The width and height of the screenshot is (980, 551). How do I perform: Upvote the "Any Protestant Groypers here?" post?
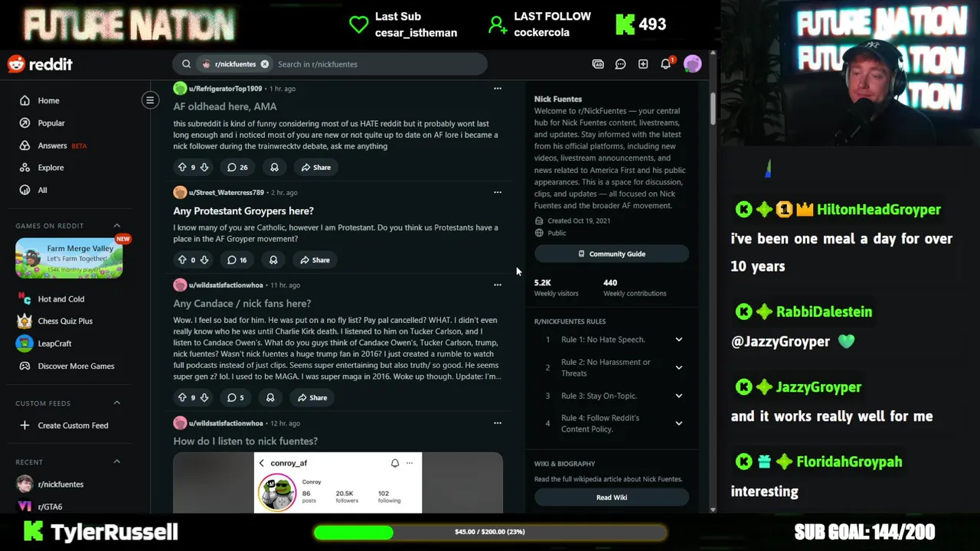(182, 259)
